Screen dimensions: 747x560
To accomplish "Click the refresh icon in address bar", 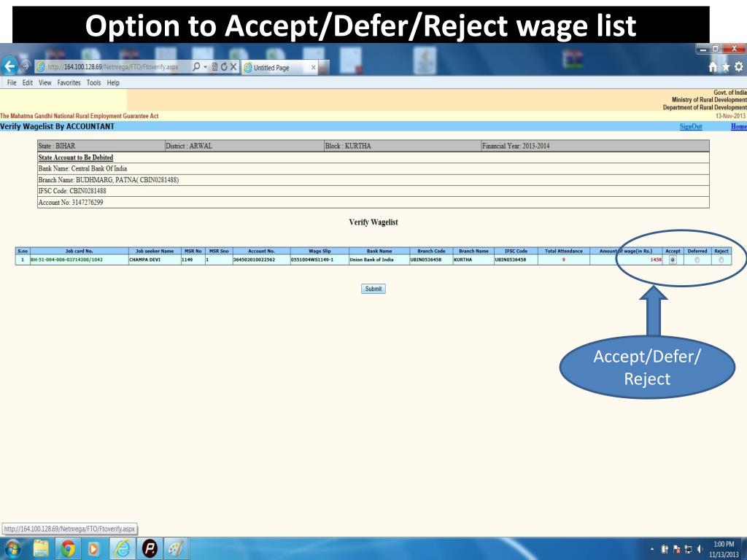I will 224,67.
